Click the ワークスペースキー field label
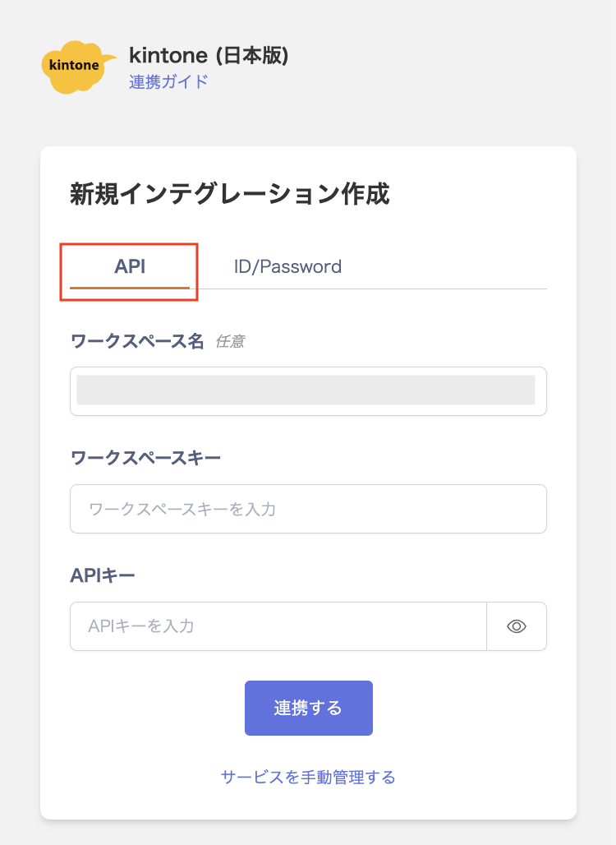 (145, 458)
